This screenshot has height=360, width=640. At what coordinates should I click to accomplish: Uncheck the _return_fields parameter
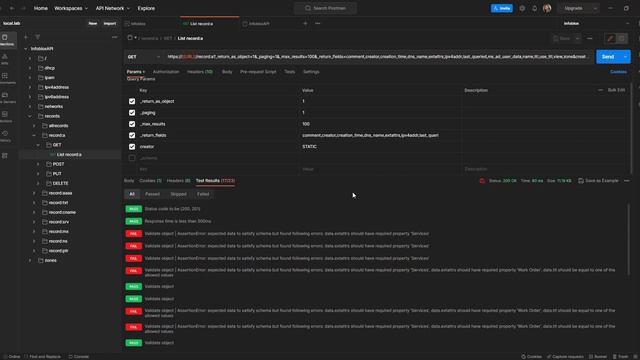(132, 136)
